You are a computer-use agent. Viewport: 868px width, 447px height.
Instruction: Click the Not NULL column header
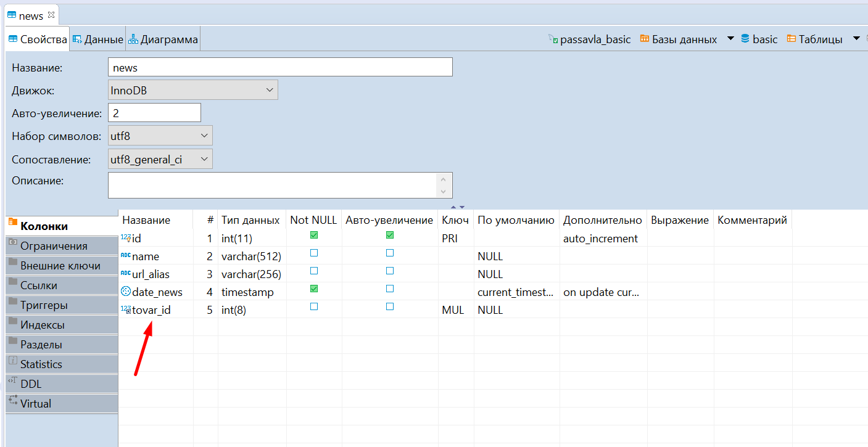[x=313, y=220]
